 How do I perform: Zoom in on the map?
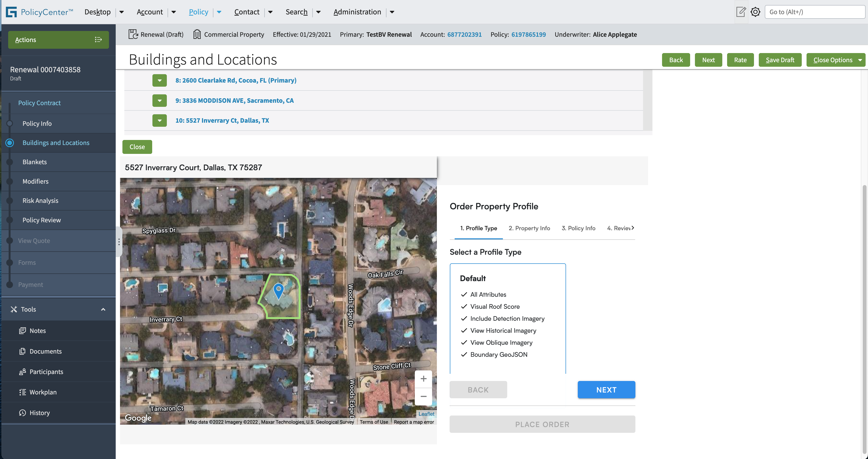tap(423, 379)
